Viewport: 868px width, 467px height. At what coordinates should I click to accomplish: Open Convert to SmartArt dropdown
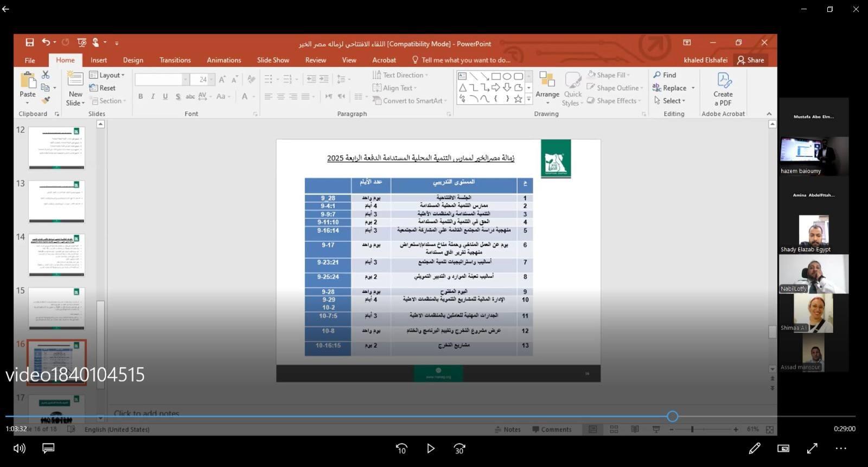(410, 101)
